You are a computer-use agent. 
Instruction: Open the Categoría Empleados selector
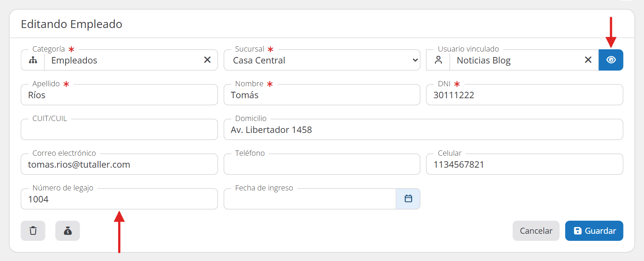(123, 60)
